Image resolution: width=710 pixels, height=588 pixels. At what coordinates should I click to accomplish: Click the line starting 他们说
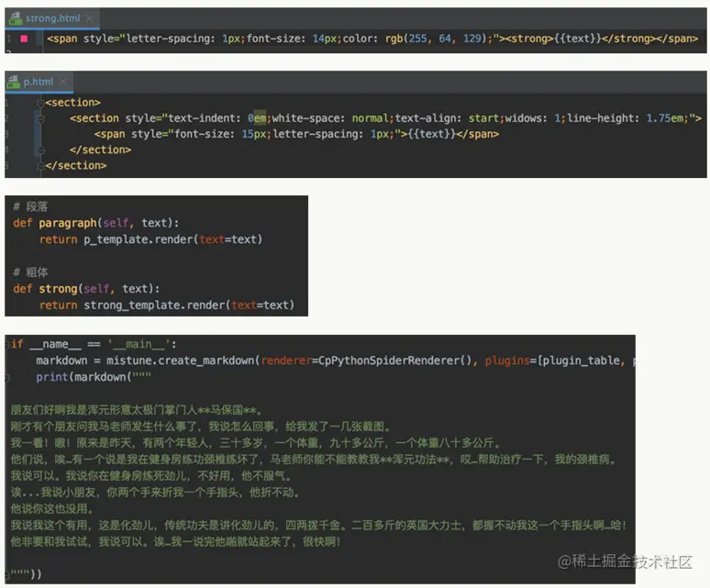[x=314, y=460]
